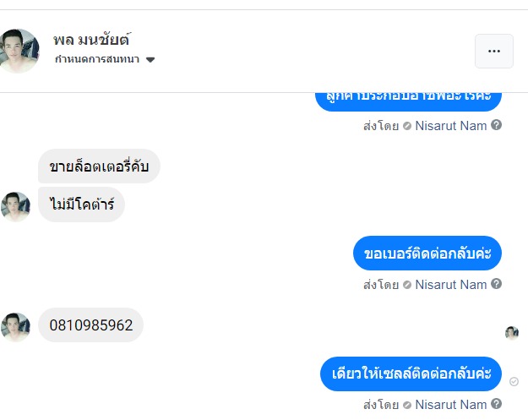Image resolution: width=528 pixels, height=420 pixels.
Task: Select the blue ลูกค้าประกอบอาชีพอะไรคะ bubble
Action: tap(408, 99)
